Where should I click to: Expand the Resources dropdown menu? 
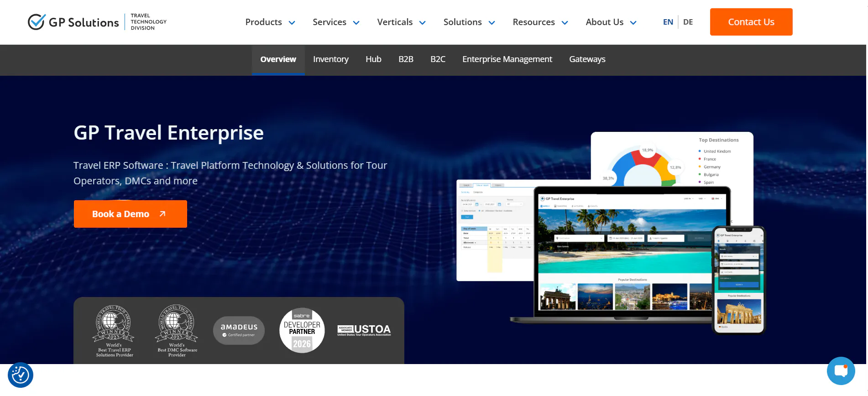pos(540,22)
